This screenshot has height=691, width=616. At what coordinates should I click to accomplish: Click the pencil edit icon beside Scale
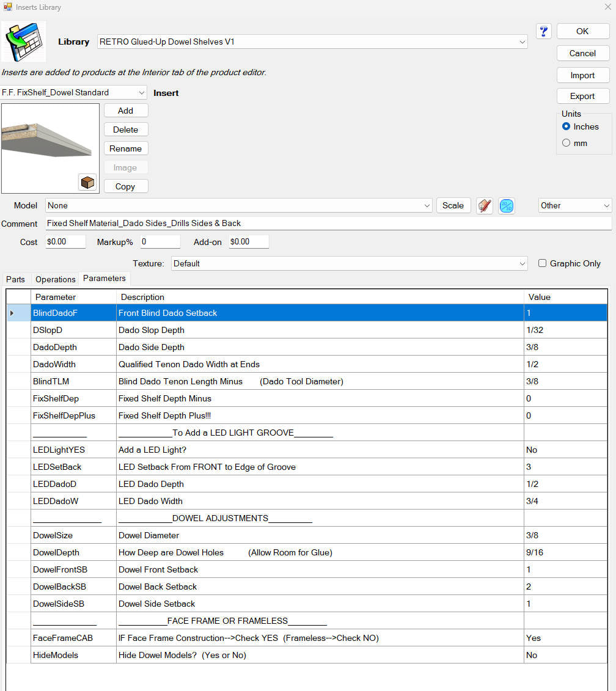tap(485, 206)
